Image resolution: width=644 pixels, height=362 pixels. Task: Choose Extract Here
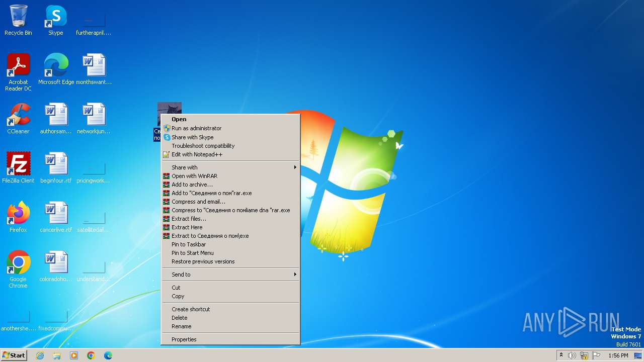[230, 227]
